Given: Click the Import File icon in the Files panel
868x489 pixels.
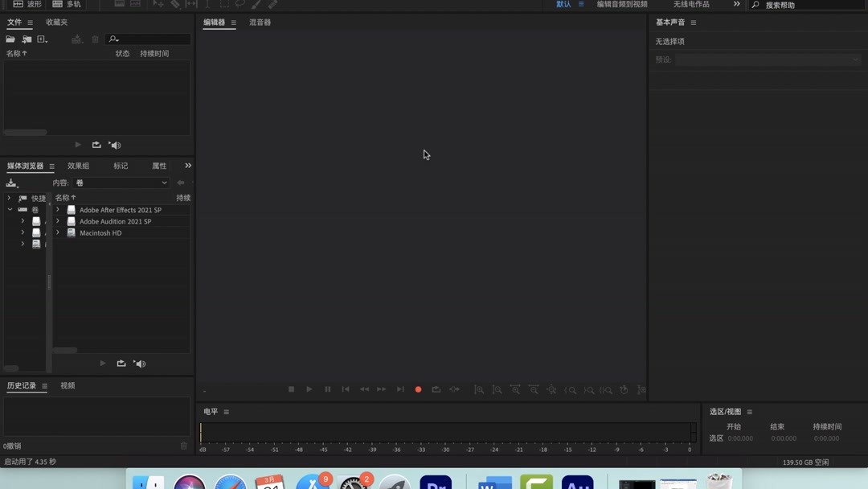Looking at the screenshot, I should pyautogui.click(x=27, y=38).
